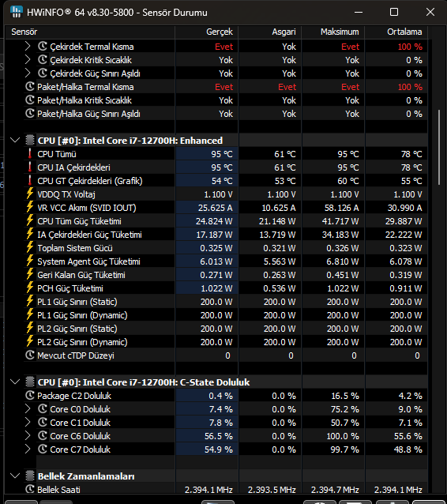
Task: Click the lightning icon beside Toplam Sistem Gücü
Action: point(30,248)
